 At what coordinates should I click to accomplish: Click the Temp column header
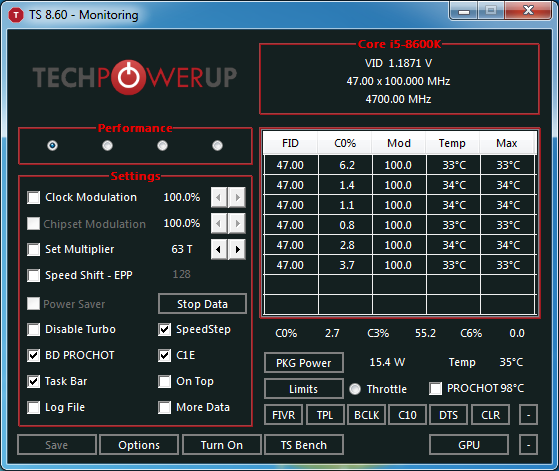pyautogui.click(x=452, y=143)
